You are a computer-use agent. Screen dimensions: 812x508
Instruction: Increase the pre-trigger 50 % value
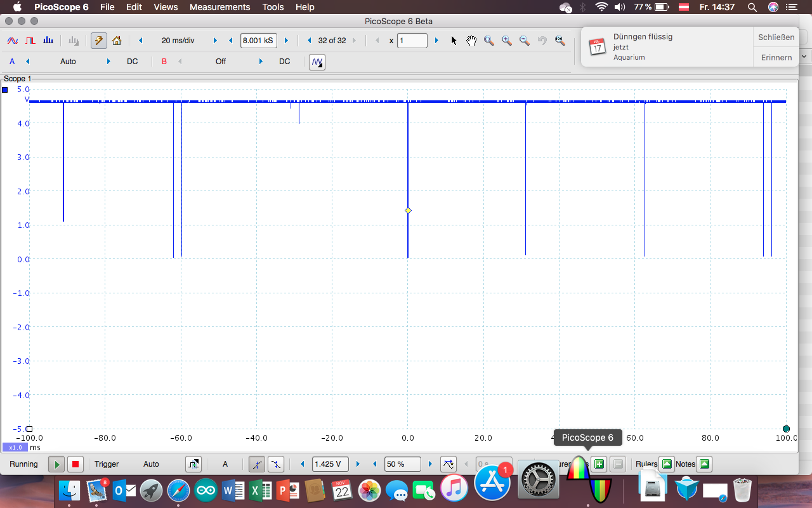click(431, 464)
